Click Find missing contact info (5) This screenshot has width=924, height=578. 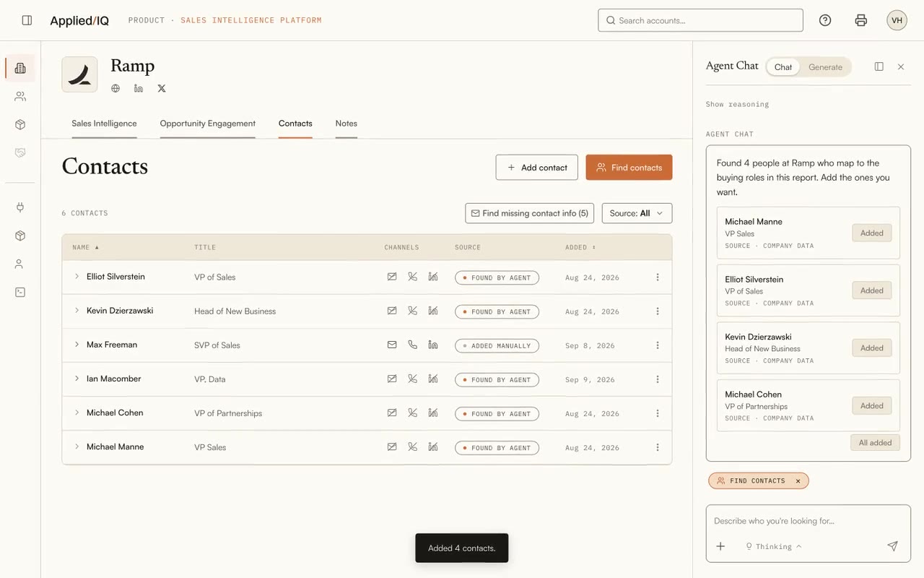point(530,213)
